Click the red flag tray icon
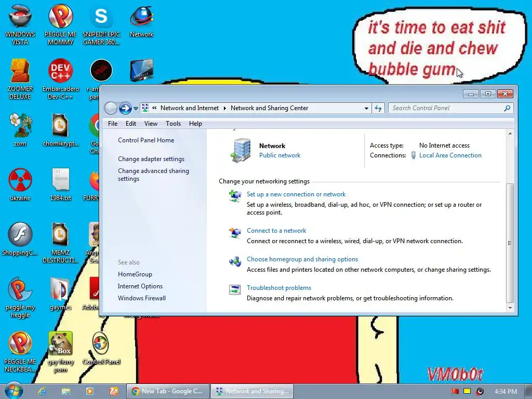 (454, 391)
